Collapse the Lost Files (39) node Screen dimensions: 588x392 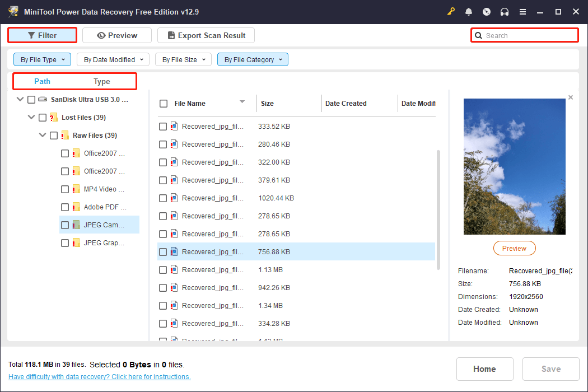pyautogui.click(x=31, y=118)
